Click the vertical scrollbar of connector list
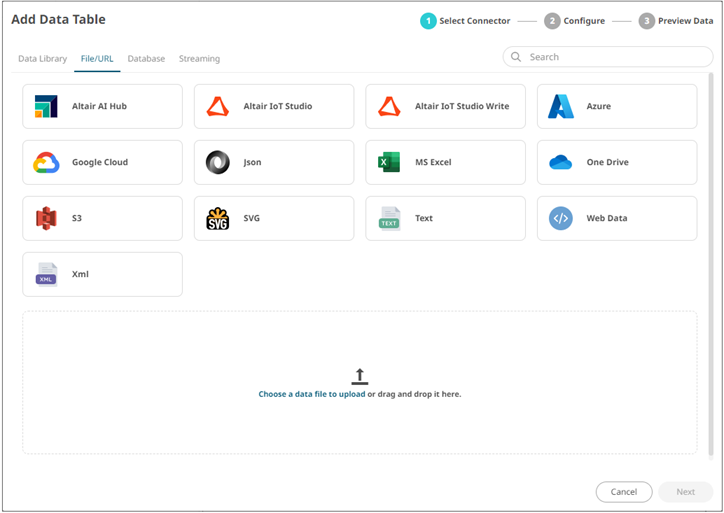The width and height of the screenshot is (724, 513). pyautogui.click(x=711, y=266)
